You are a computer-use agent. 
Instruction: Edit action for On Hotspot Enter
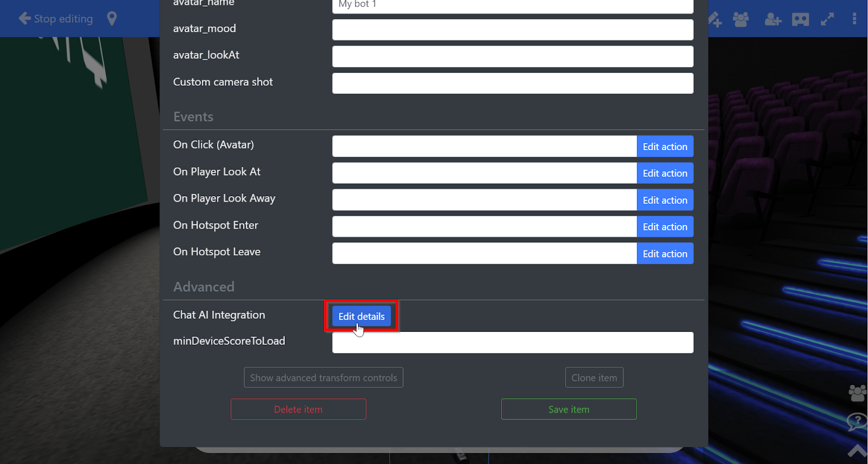665,227
